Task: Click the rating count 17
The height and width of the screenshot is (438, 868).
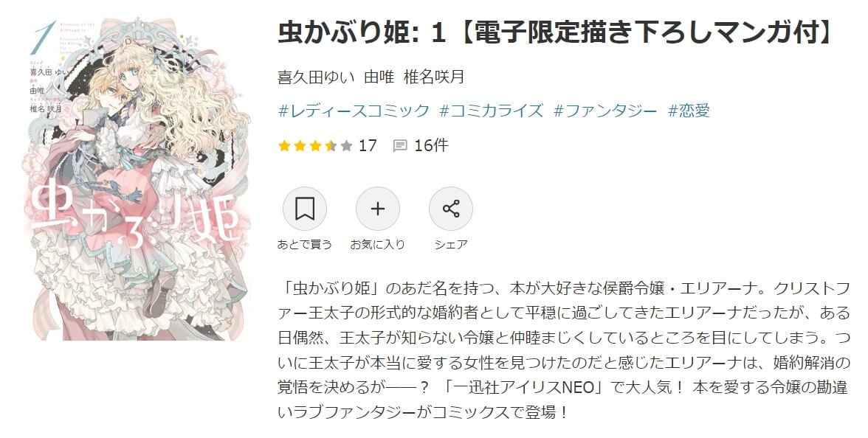Action: click(x=368, y=145)
